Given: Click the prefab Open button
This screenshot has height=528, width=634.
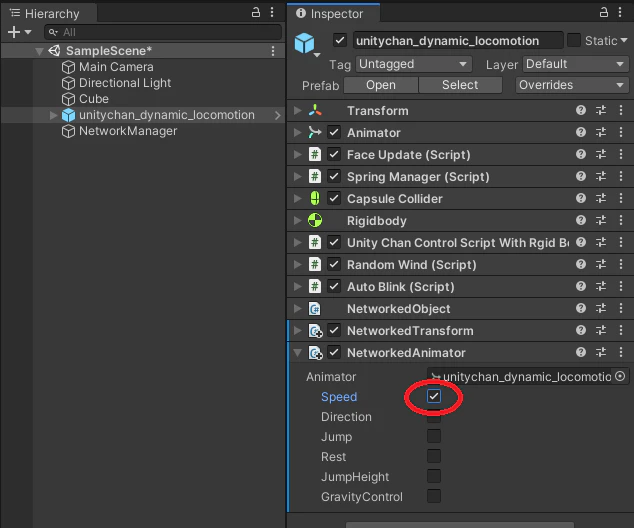Looking at the screenshot, I should click(x=380, y=85).
